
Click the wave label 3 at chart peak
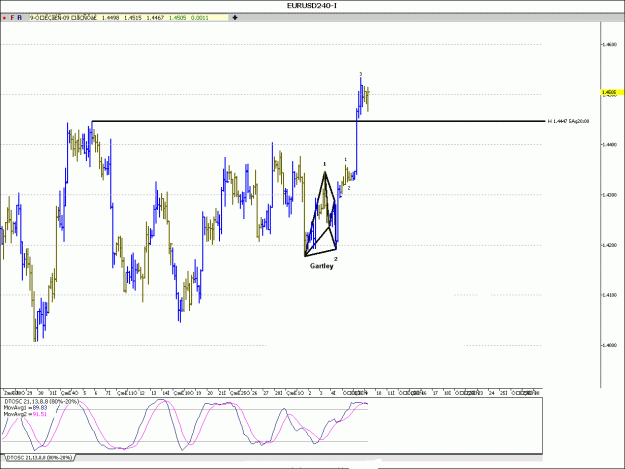(x=361, y=74)
